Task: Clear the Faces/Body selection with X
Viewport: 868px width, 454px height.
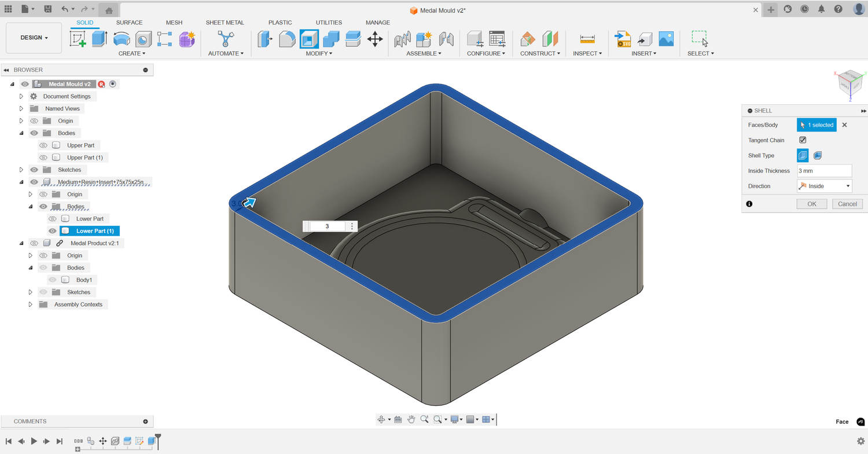Action: pos(844,125)
